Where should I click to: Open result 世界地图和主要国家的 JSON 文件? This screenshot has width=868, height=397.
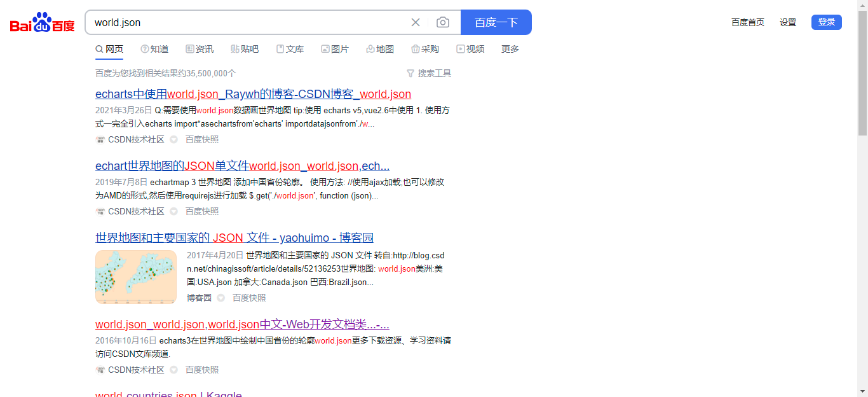(234, 238)
